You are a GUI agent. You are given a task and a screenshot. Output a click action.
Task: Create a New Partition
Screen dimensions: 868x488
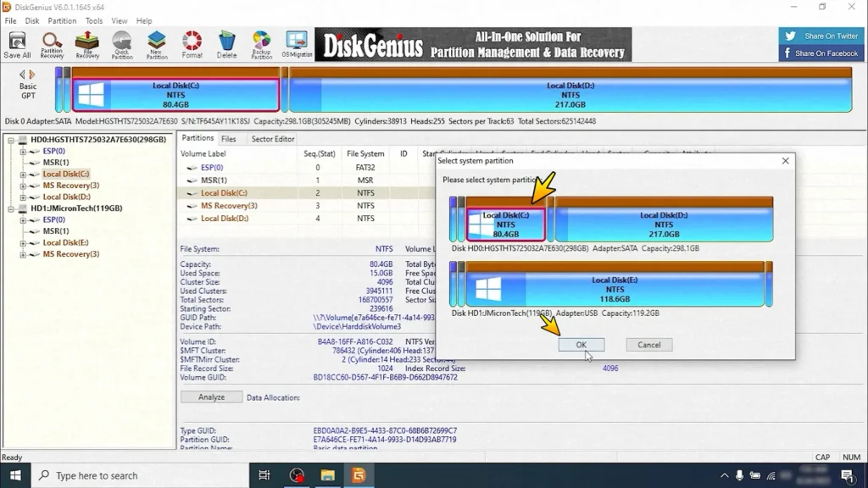pos(157,45)
